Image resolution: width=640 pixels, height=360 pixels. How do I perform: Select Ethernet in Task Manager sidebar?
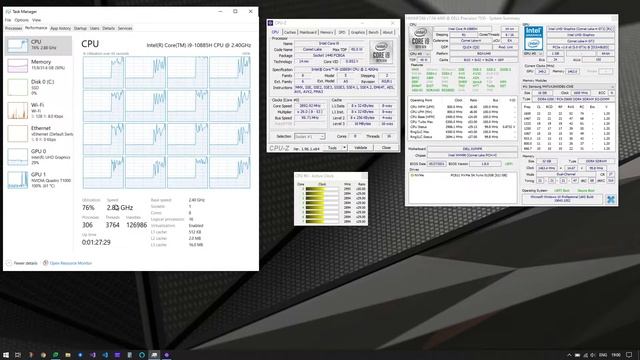[38, 133]
